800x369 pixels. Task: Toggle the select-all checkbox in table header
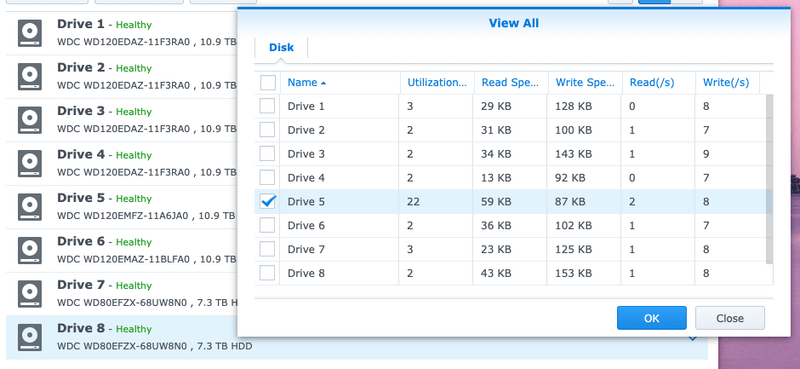coord(268,83)
